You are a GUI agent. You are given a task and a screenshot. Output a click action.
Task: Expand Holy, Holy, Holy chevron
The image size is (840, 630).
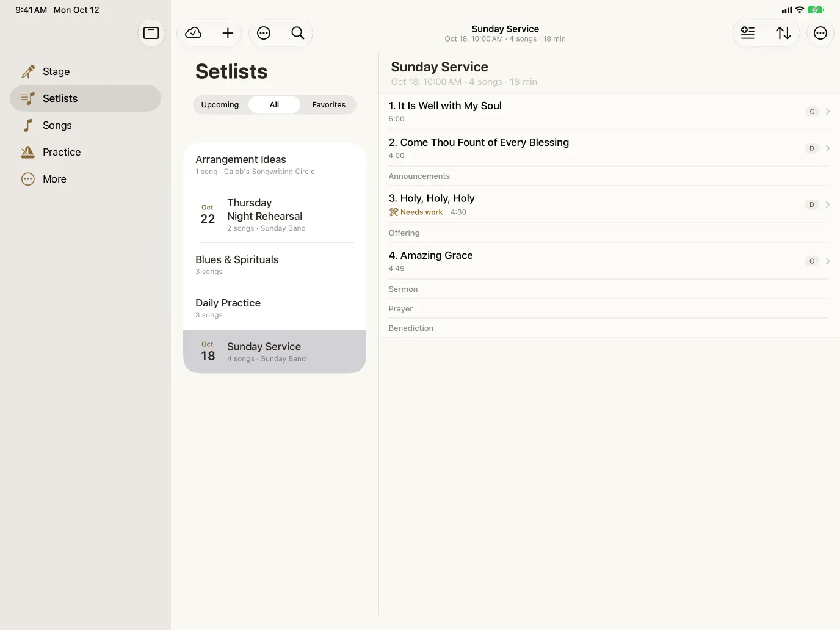click(x=828, y=205)
